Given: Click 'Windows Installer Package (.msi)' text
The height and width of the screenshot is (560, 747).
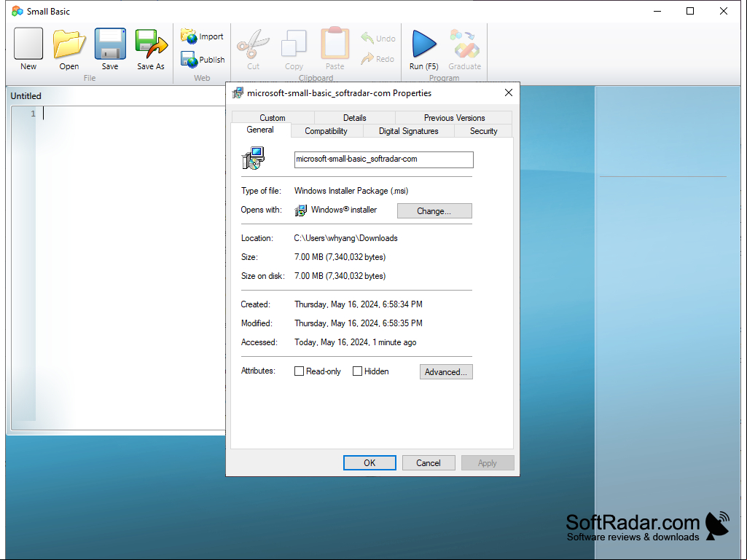Looking at the screenshot, I should pyautogui.click(x=351, y=191).
